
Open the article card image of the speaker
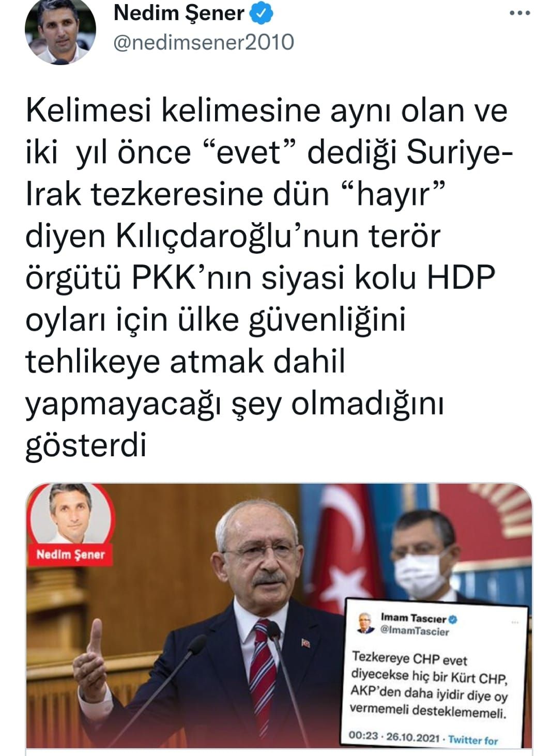pyautogui.click(x=279, y=615)
